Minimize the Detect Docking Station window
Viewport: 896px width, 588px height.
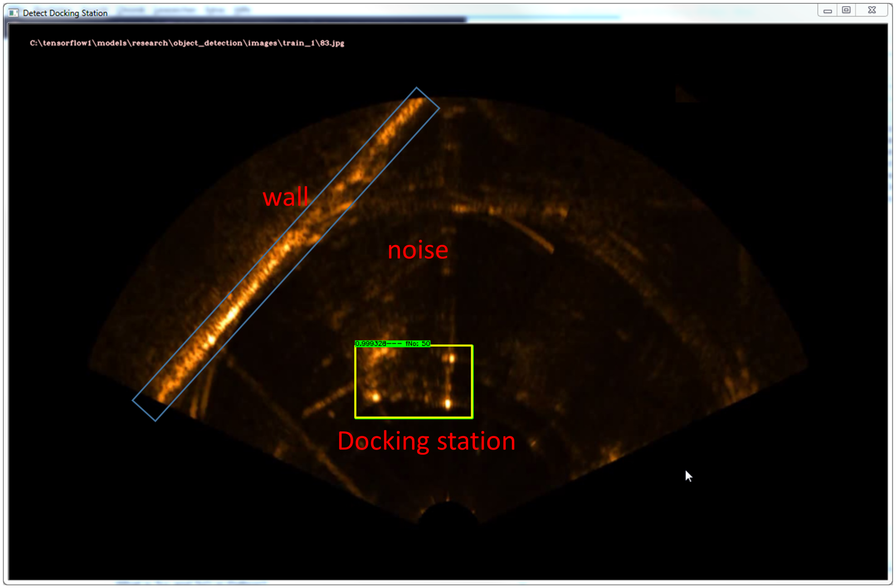pos(827,11)
